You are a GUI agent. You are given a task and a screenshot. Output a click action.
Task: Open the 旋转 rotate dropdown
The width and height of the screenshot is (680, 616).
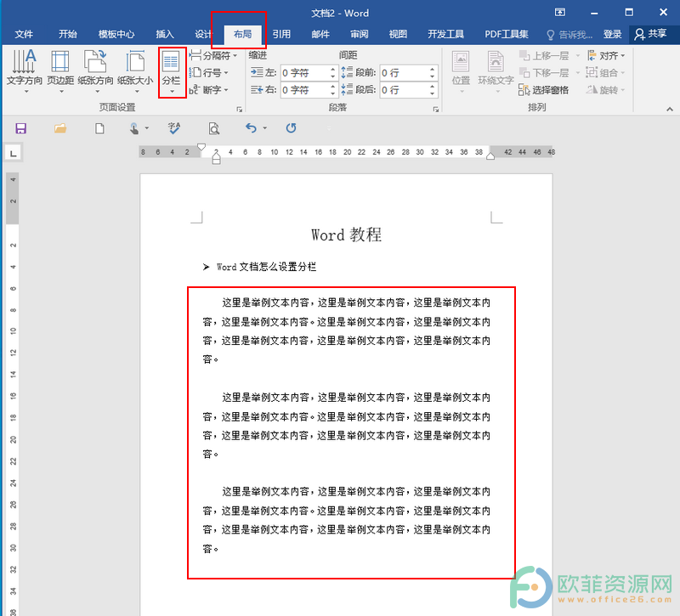click(x=605, y=90)
